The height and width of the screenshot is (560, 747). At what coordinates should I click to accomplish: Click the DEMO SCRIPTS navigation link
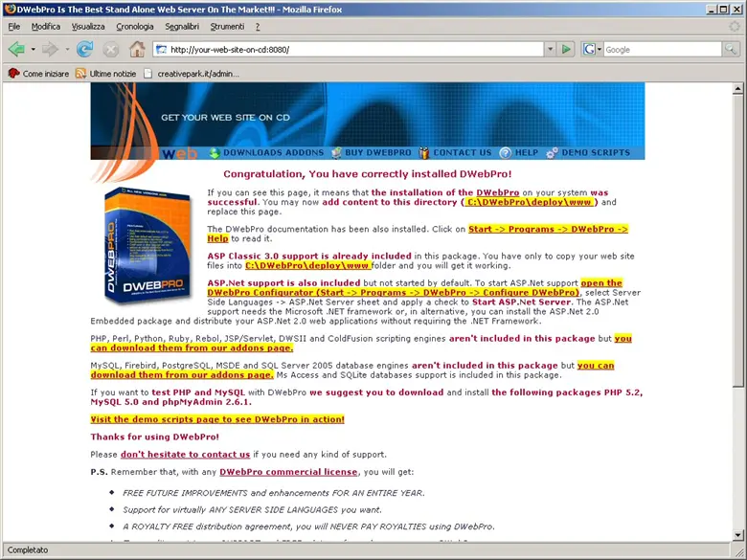[596, 153]
